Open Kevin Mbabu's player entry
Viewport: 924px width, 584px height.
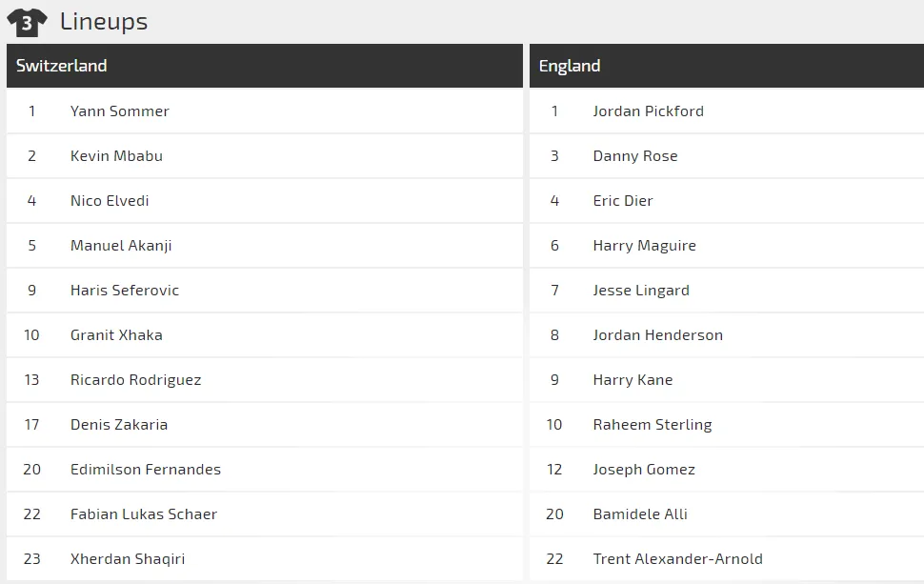pyautogui.click(x=116, y=156)
